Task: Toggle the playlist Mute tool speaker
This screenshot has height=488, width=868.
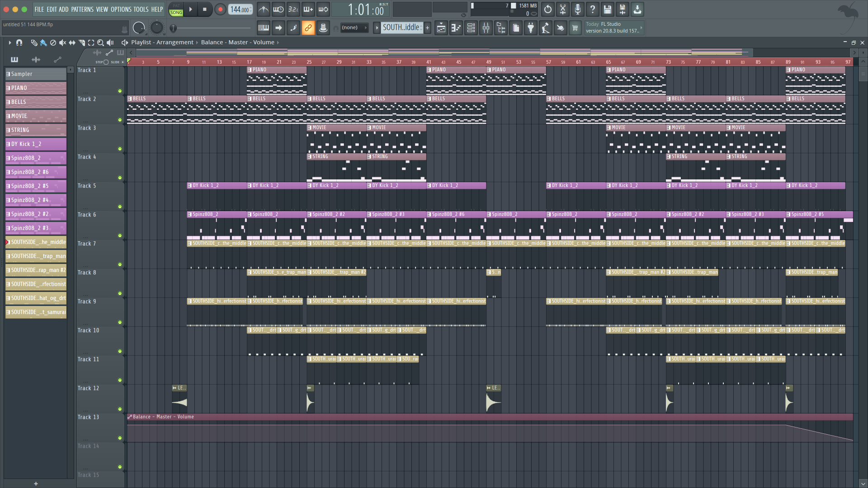Action: click(62, 42)
